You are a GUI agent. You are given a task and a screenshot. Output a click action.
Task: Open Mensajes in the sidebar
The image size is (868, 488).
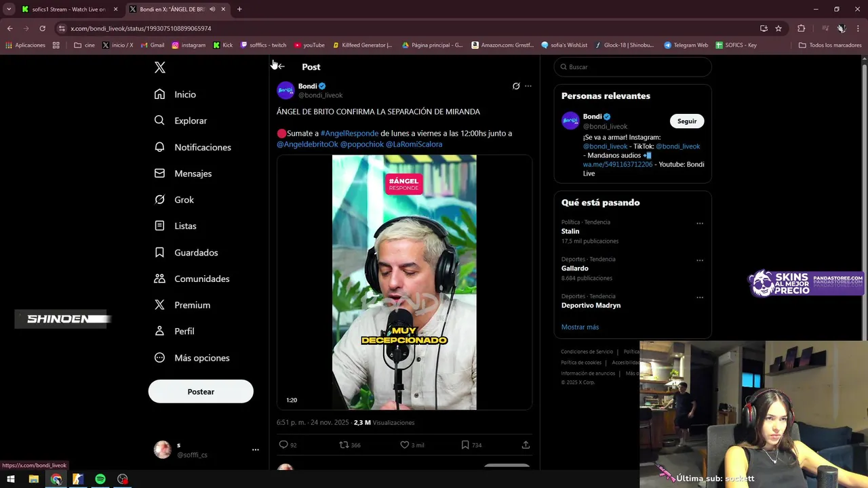tap(183, 174)
